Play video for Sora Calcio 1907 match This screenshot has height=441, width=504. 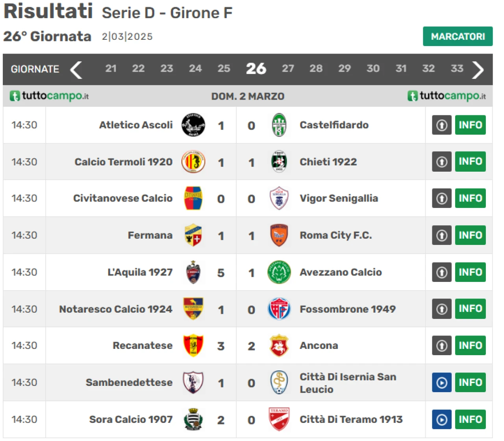tap(442, 419)
